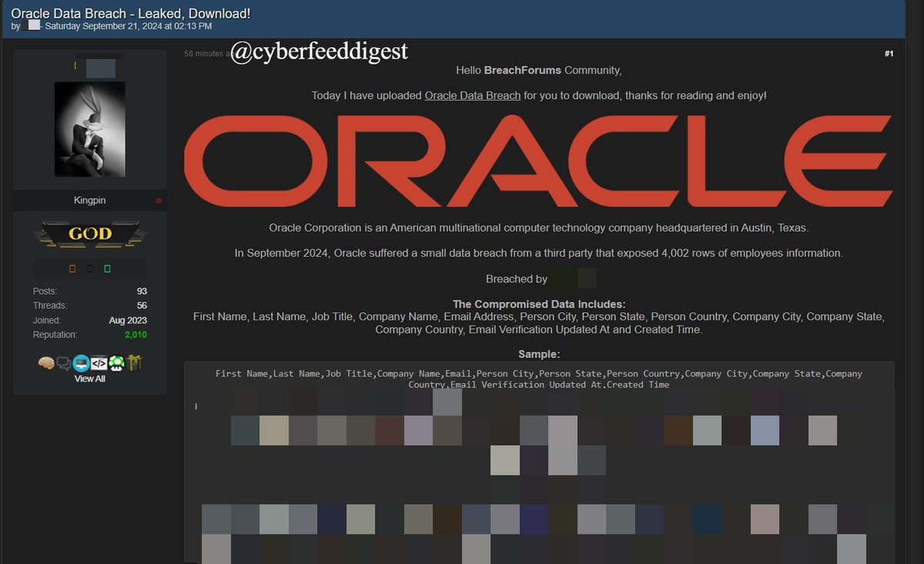Click View All under the badges

pyautogui.click(x=90, y=378)
